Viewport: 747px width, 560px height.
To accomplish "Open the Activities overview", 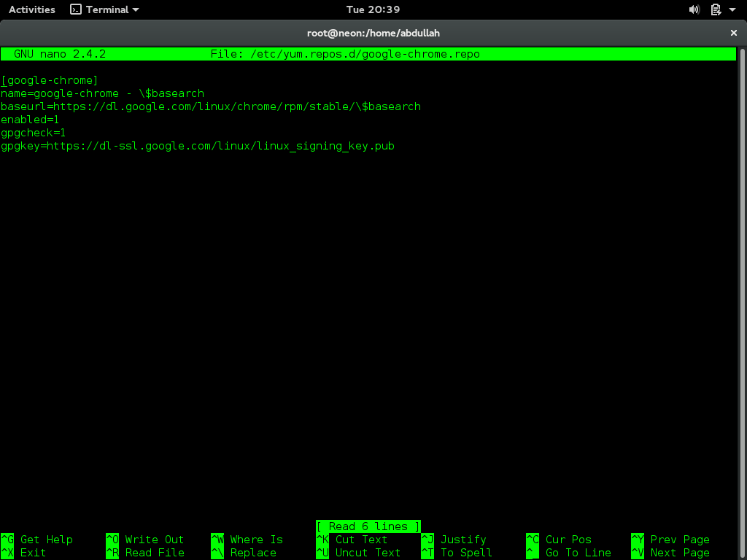I will coord(32,9).
